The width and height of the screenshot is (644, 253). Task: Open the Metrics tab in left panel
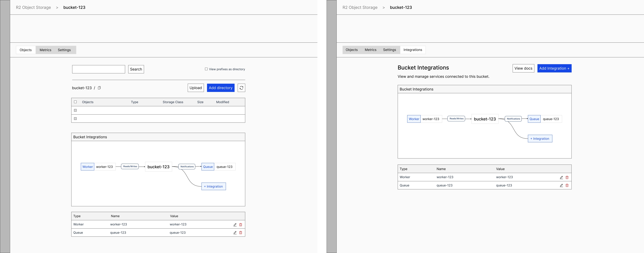pyautogui.click(x=45, y=50)
